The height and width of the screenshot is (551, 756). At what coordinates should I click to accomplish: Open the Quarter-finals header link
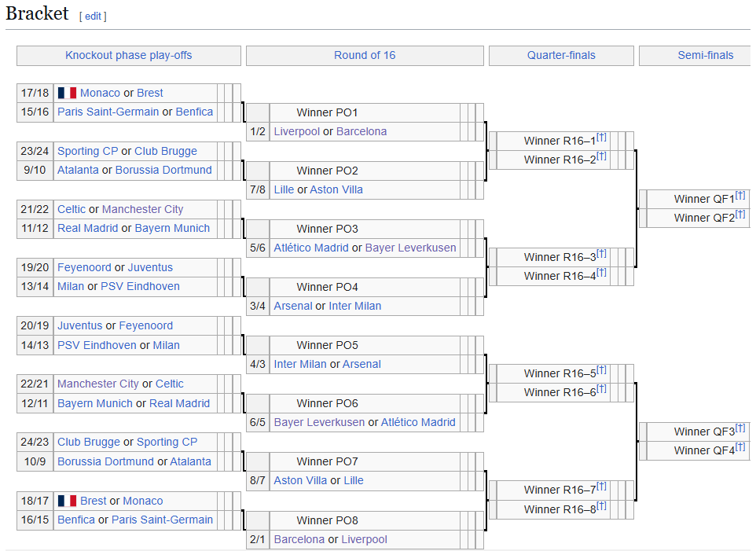[x=561, y=56]
